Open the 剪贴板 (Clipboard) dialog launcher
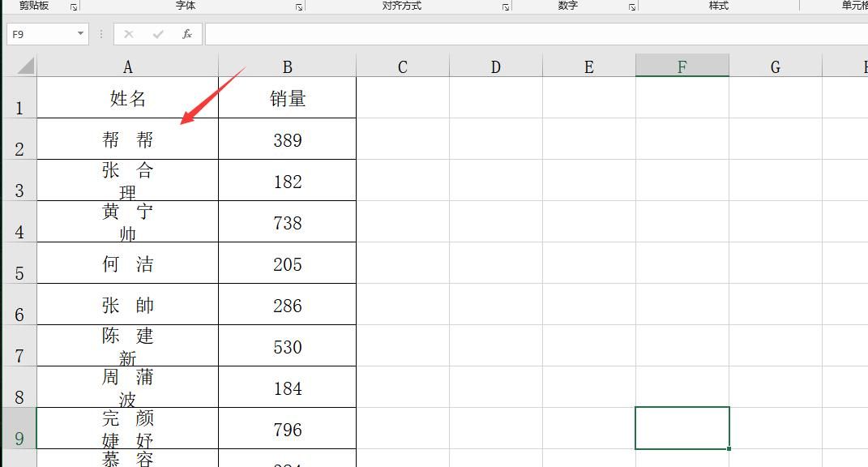Image resolution: width=868 pixels, height=467 pixels. (74, 6)
